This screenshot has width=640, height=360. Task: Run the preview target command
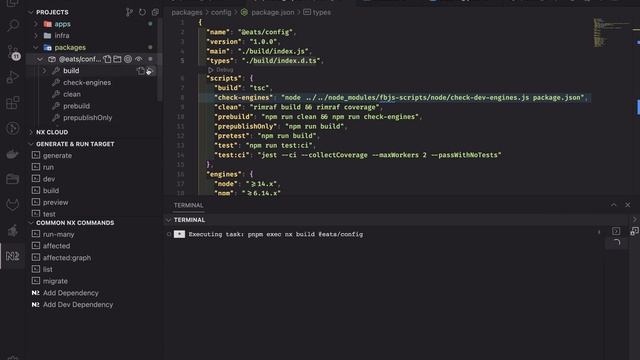click(56, 202)
